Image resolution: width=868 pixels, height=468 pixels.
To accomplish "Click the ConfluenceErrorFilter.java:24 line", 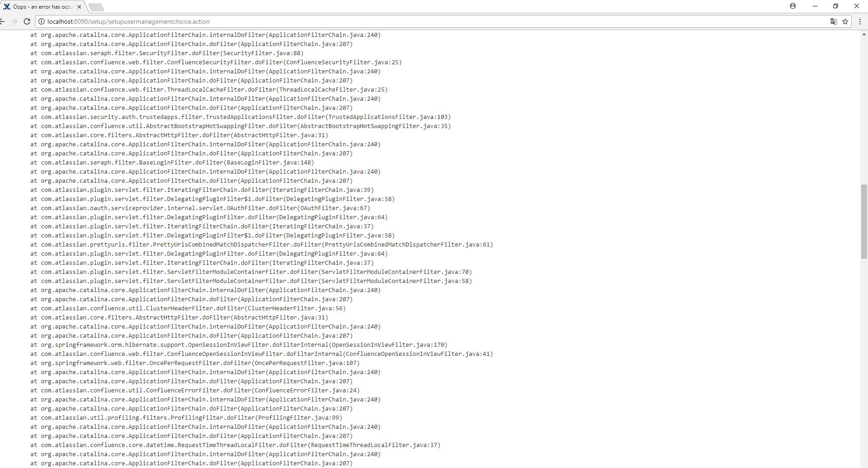I will [195, 391].
